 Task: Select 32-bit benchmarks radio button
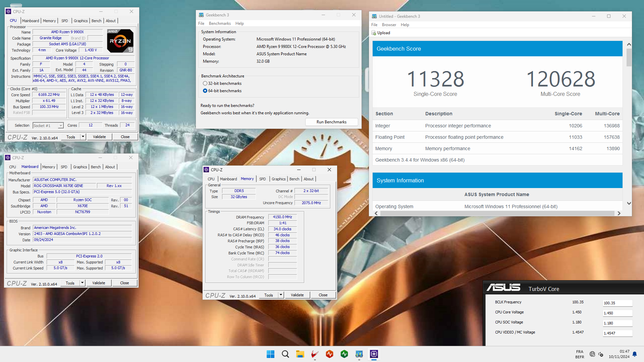tap(205, 83)
